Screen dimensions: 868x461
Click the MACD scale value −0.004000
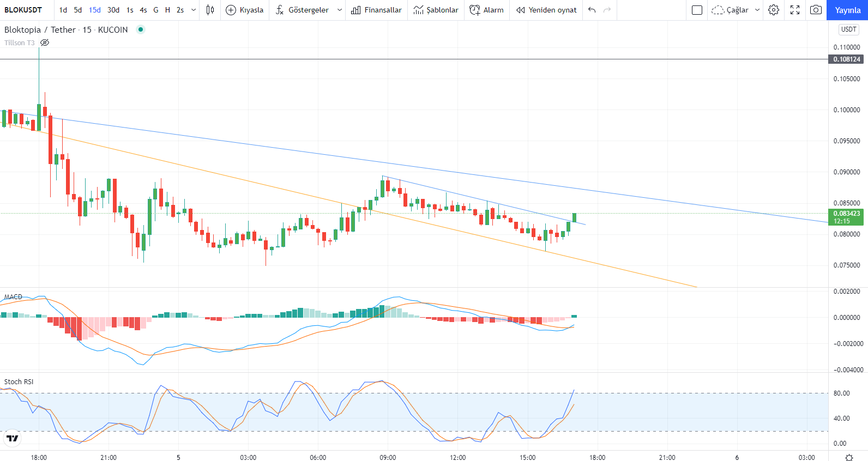point(848,370)
